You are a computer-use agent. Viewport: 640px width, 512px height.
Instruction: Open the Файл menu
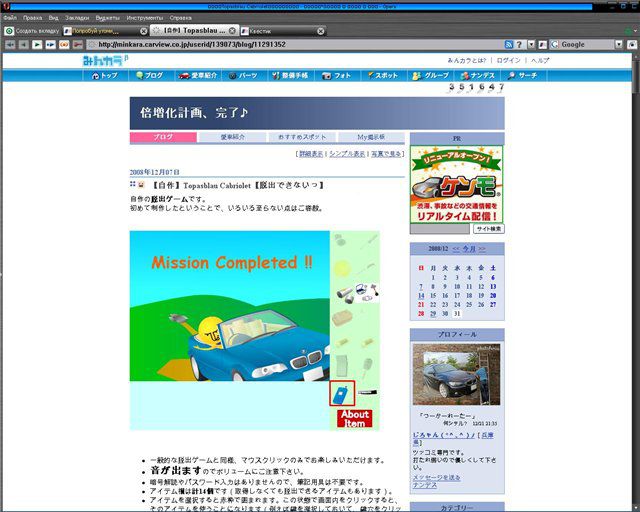tap(10, 18)
